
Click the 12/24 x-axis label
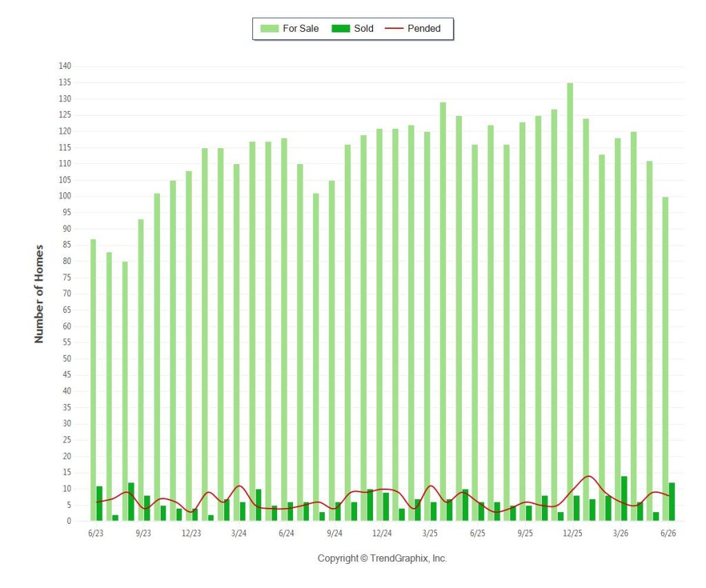pos(382,533)
